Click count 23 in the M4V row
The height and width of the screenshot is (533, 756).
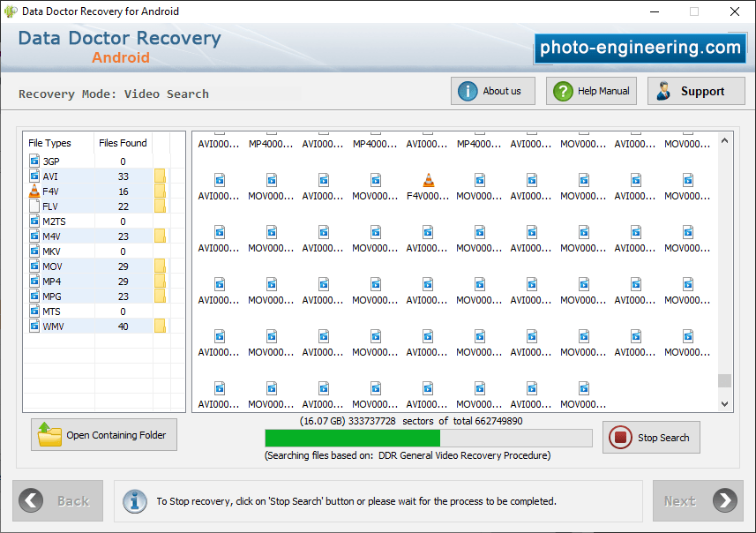coord(124,236)
